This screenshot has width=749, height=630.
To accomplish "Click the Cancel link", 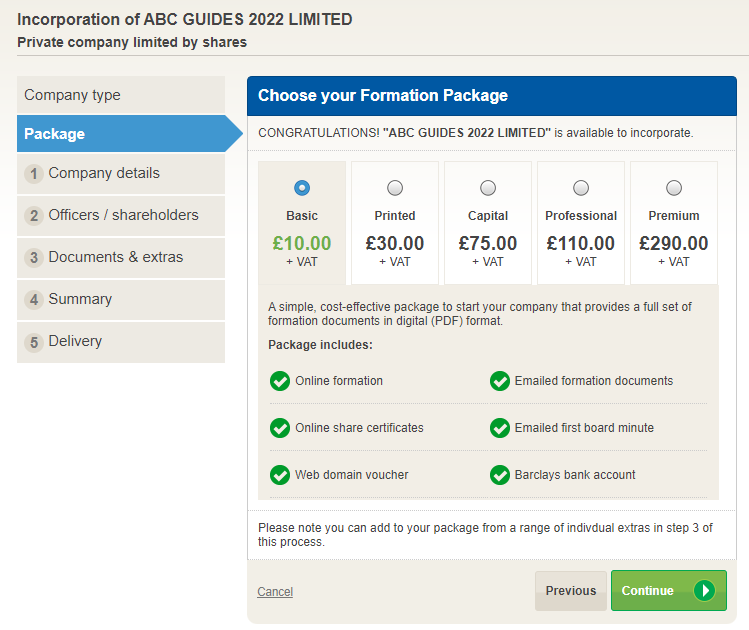I will click(x=275, y=592).
